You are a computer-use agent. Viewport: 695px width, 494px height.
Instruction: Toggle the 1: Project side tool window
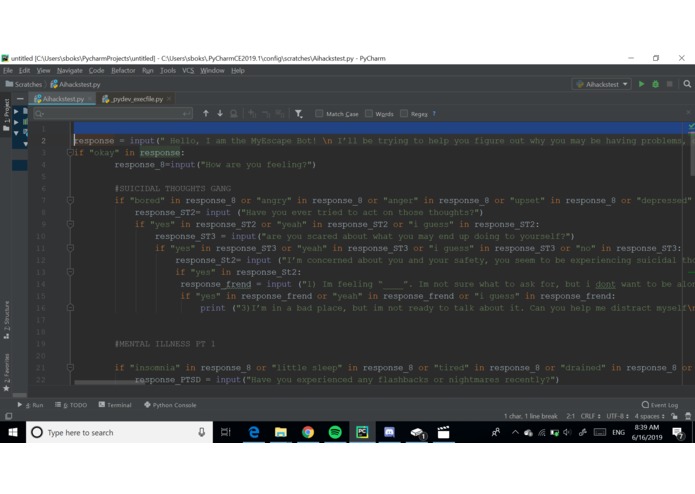6,114
